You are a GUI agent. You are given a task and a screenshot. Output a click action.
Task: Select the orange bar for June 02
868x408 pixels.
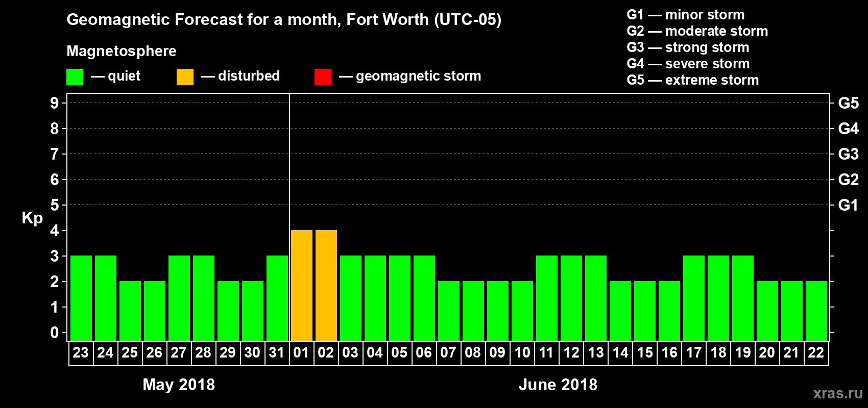[x=326, y=286]
